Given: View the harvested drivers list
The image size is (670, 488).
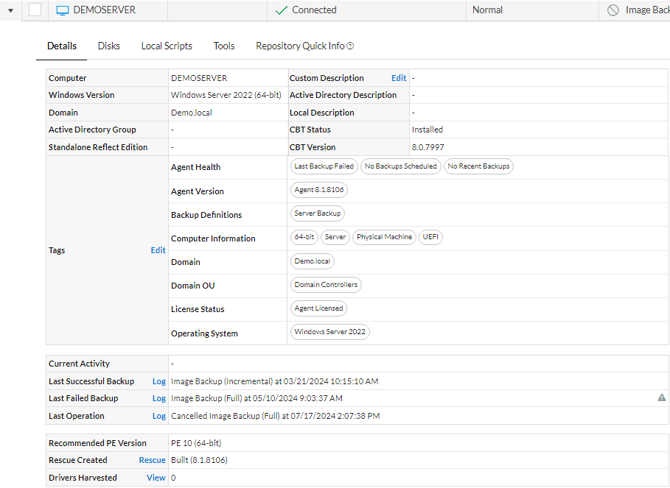Looking at the screenshot, I should coord(156,478).
